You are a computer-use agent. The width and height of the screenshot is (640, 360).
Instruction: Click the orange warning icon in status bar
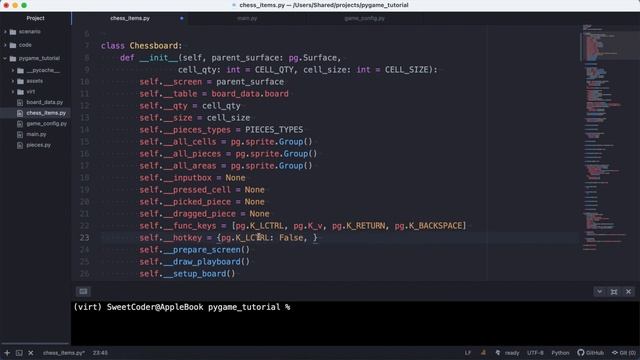point(483,353)
